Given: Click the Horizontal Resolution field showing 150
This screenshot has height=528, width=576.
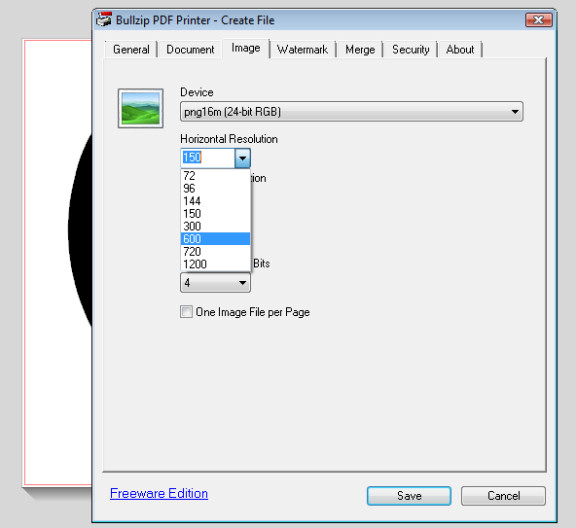Looking at the screenshot, I should (x=208, y=158).
